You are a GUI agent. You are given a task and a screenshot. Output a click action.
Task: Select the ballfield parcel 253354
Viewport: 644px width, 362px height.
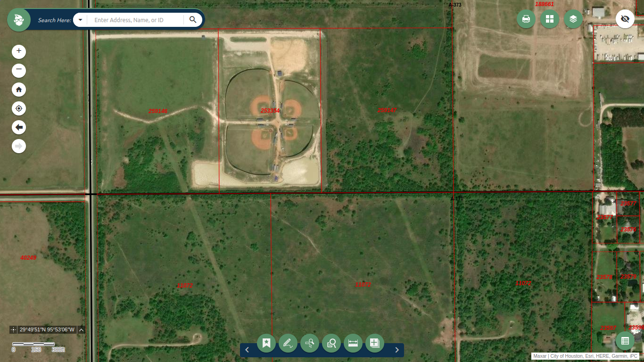point(270,111)
